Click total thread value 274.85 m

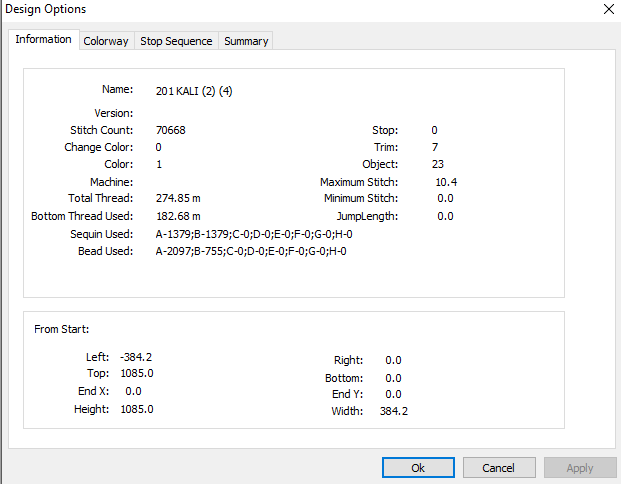(x=178, y=198)
